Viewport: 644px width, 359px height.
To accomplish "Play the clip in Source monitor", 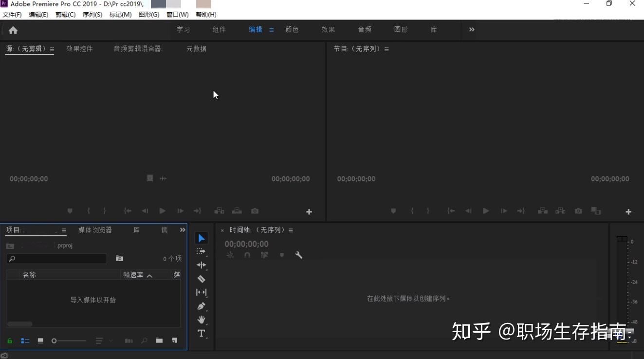I will [163, 211].
